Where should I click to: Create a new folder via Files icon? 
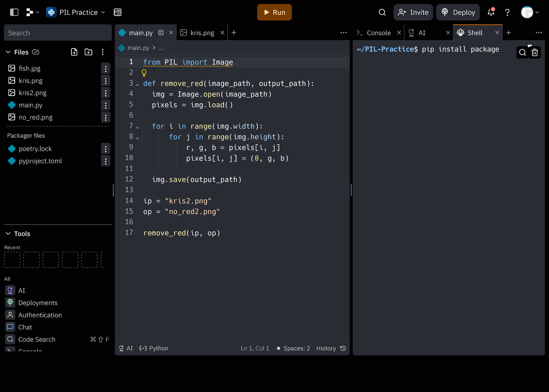pos(88,52)
